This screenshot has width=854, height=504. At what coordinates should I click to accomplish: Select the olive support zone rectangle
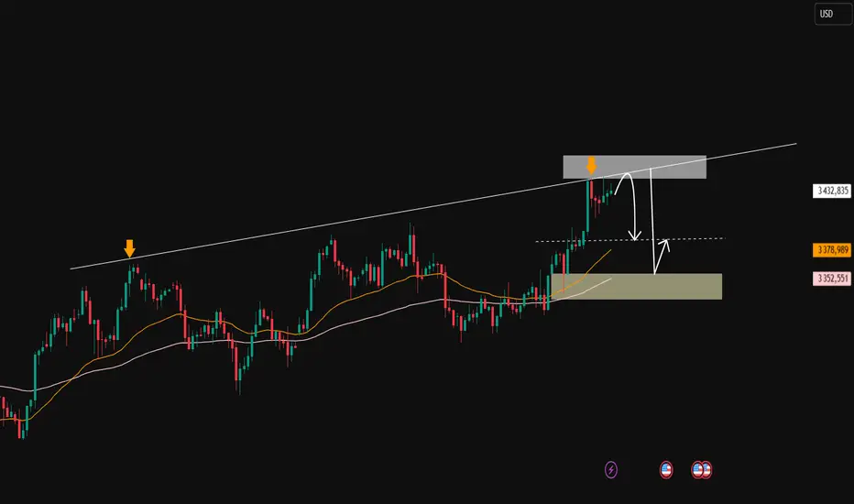point(637,287)
